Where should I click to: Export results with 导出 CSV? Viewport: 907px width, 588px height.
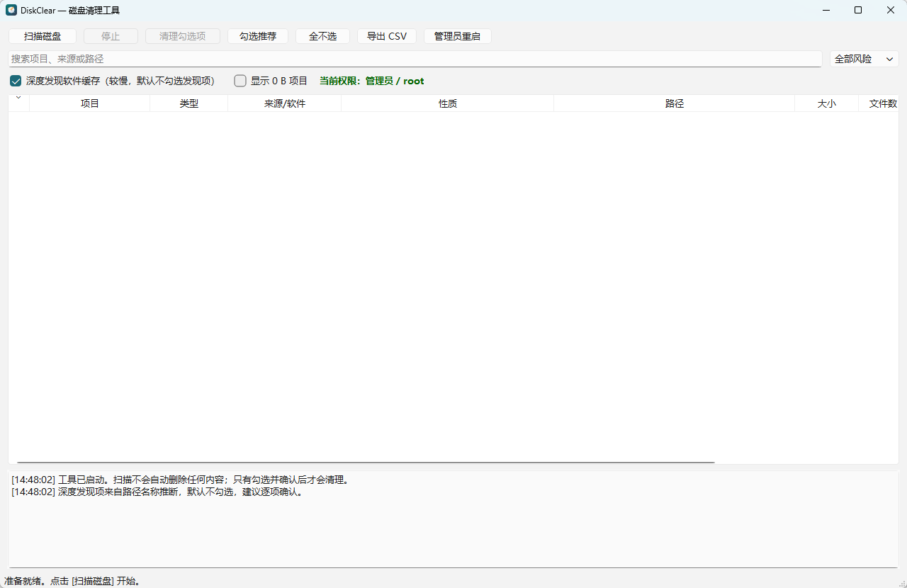coord(387,36)
